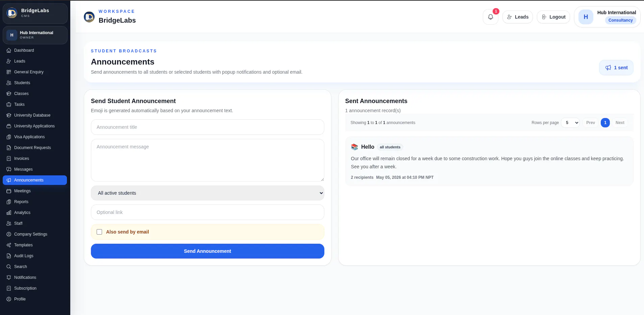The height and width of the screenshot is (315, 644).
Task: Click the Analytics bar chart icon
Action: pos(9,213)
